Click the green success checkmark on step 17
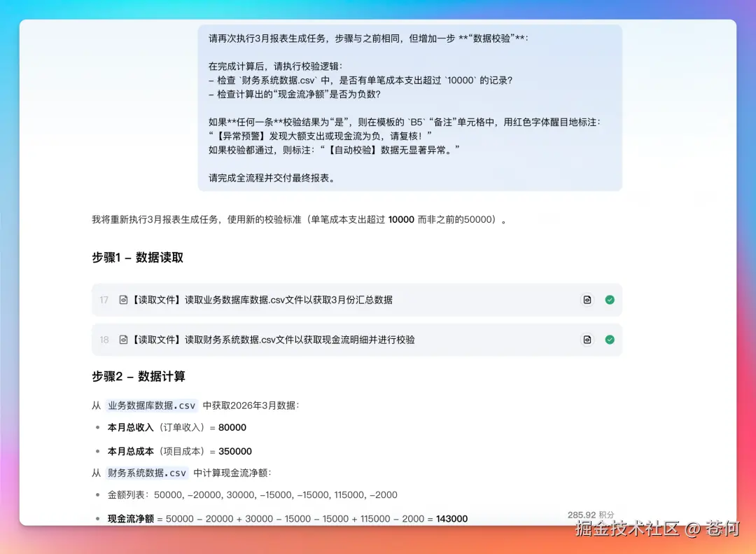 coord(609,300)
